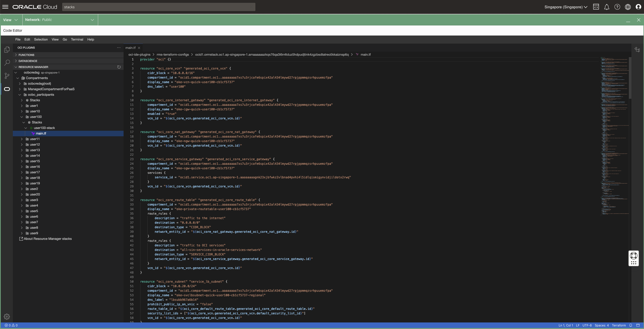Open the help question mark icon

click(x=617, y=7)
